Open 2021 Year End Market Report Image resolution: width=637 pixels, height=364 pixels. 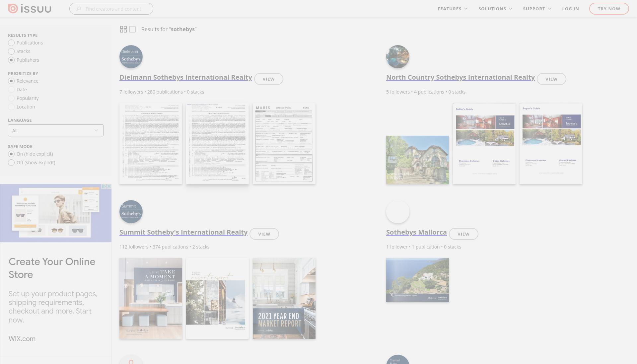(x=284, y=298)
